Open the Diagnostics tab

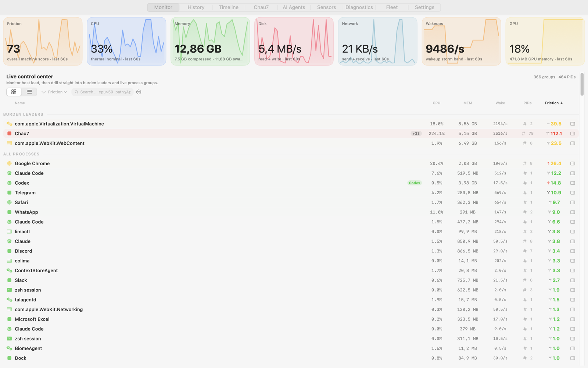[x=359, y=7]
